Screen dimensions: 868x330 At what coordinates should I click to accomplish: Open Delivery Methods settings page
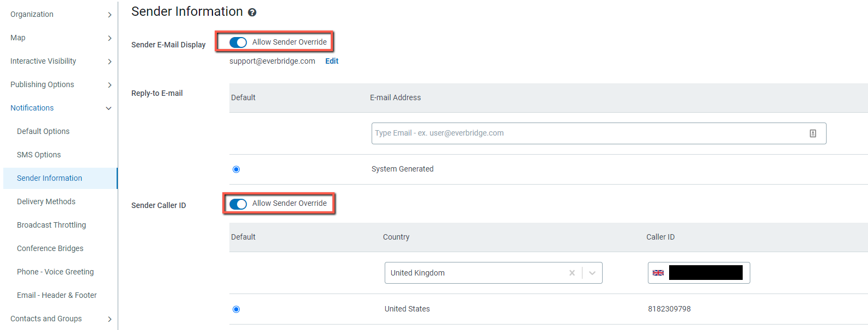[x=46, y=201]
